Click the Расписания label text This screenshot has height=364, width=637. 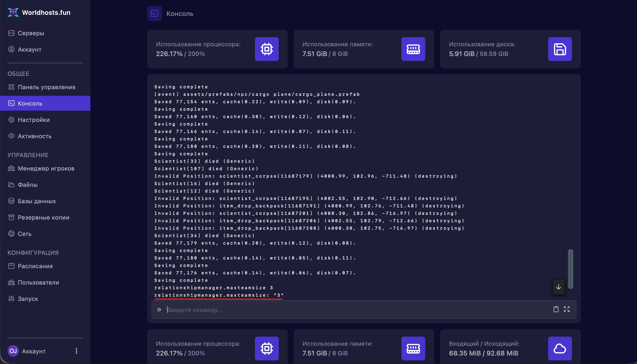click(35, 266)
